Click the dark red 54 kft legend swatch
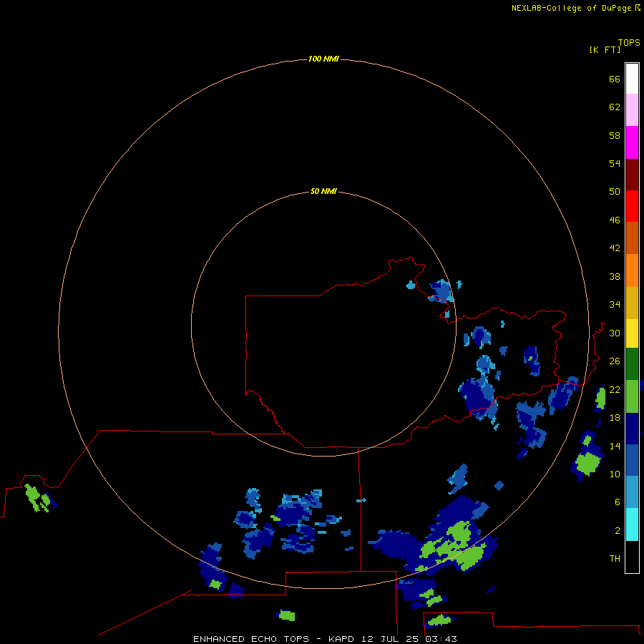 point(632,174)
